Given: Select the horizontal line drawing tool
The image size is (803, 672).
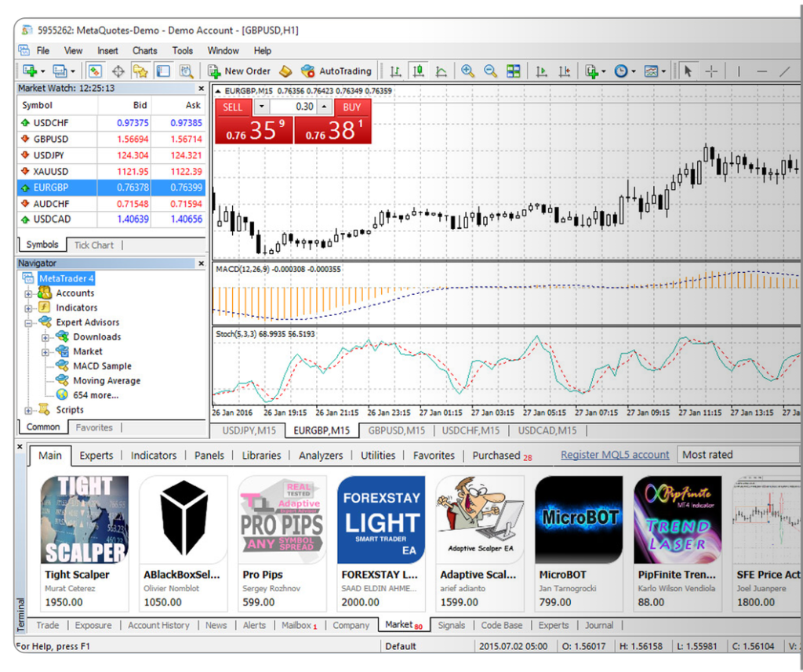Looking at the screenshot, I should 762,71.
